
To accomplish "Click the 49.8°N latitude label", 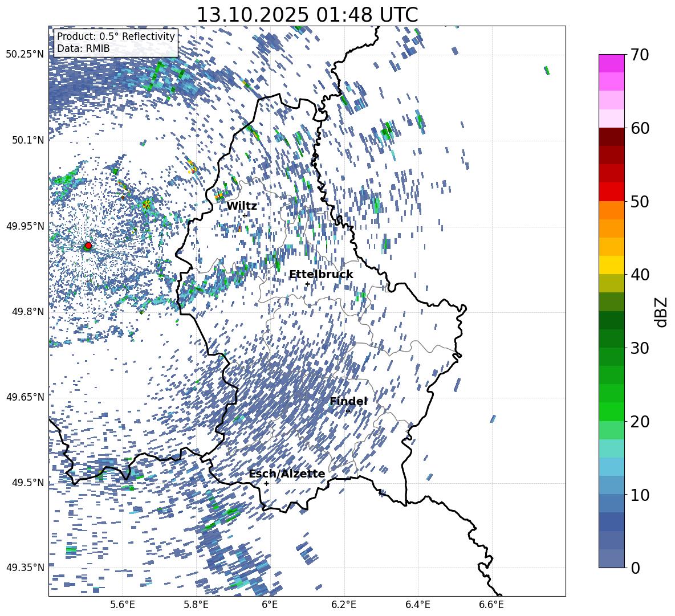I will click(28, 312).
